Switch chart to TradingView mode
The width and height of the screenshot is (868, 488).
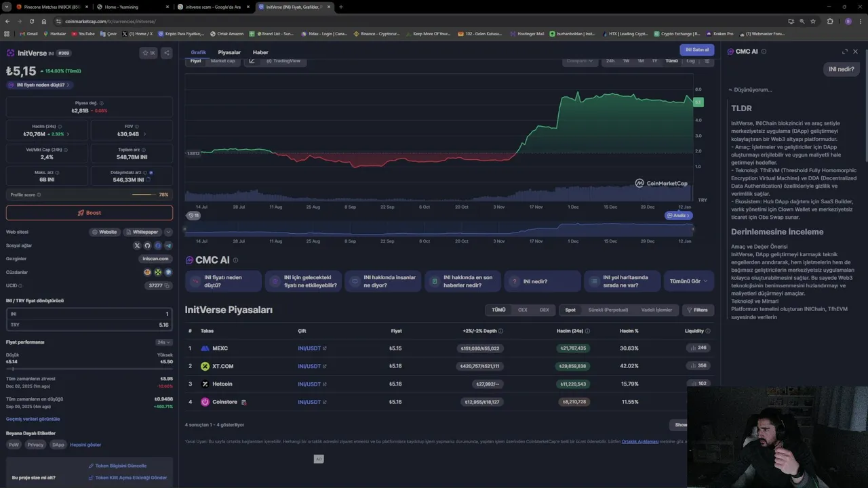(283, 61)
